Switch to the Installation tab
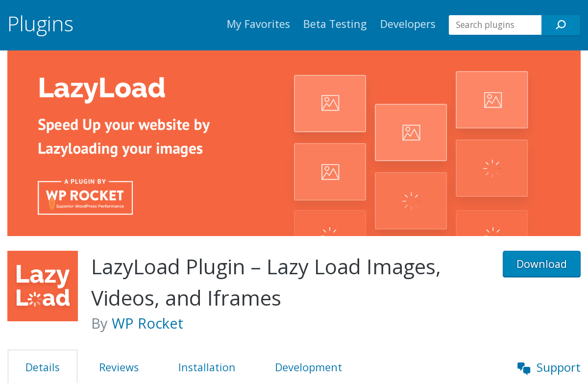The width and height of the screenshot is (588, 383). (207, 367)
